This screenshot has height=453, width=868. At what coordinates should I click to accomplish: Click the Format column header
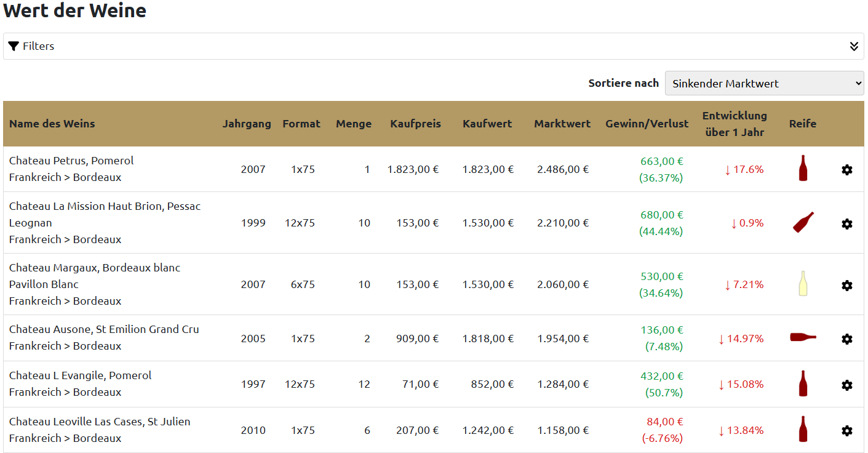point(301,124)
